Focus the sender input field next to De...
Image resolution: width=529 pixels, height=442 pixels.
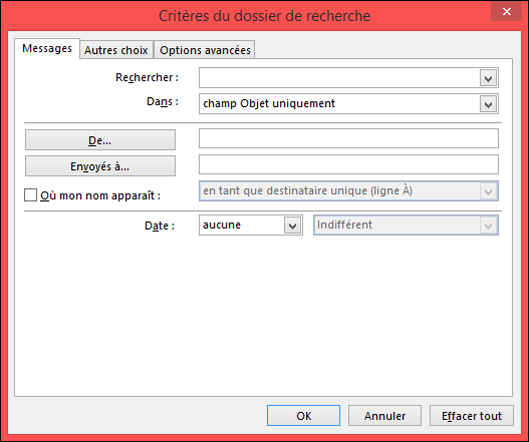pos(349,138)
